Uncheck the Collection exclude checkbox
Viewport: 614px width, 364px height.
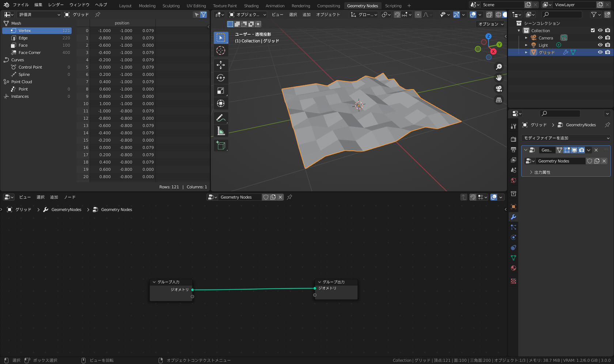click(593, 31)
